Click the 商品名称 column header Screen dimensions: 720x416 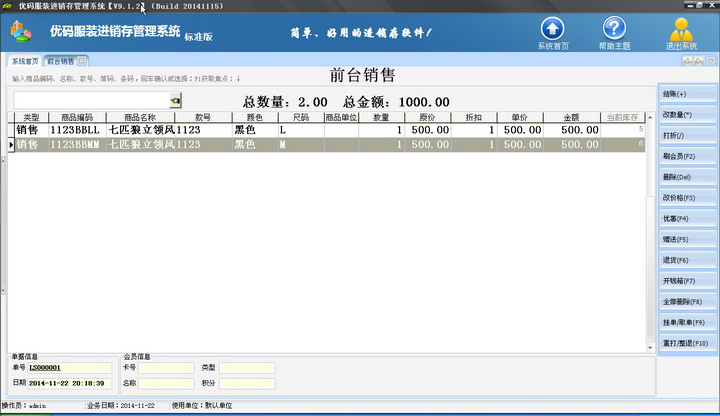pos(140,118)
